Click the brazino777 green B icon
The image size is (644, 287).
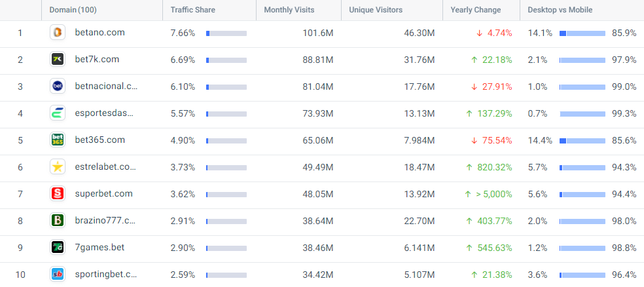(58, 221)
